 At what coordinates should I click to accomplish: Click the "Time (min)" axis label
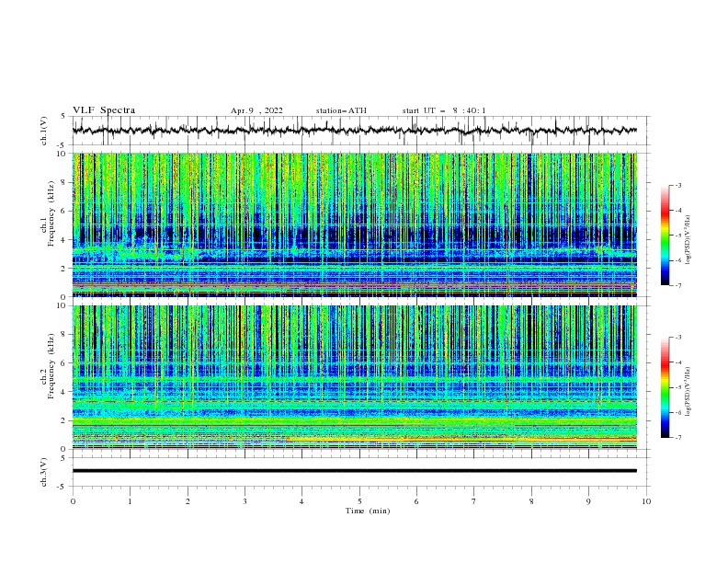pyautogui.click(x=368, y=511)
